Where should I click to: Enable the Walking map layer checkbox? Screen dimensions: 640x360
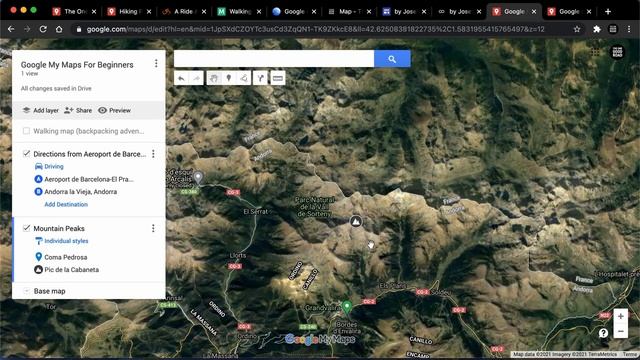pos(27,131)
